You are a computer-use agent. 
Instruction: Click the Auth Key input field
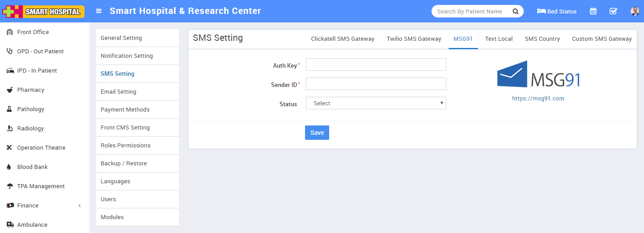(x=376, y=65)
